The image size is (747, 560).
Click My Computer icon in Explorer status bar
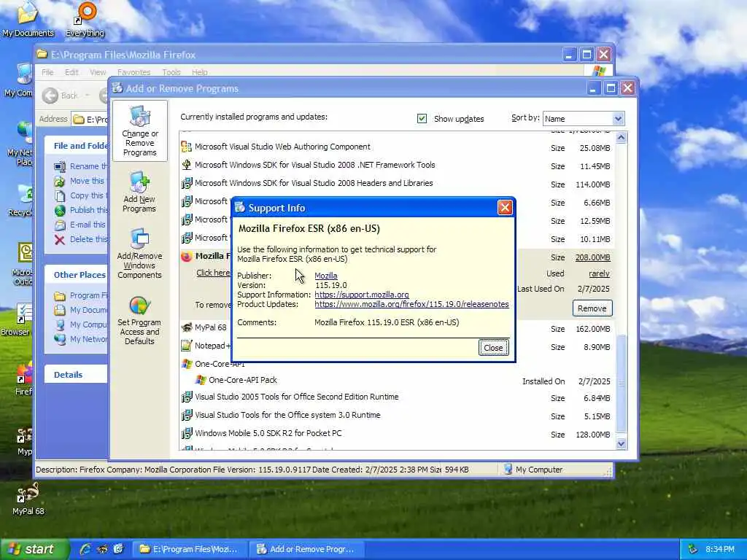coord(508,470)
